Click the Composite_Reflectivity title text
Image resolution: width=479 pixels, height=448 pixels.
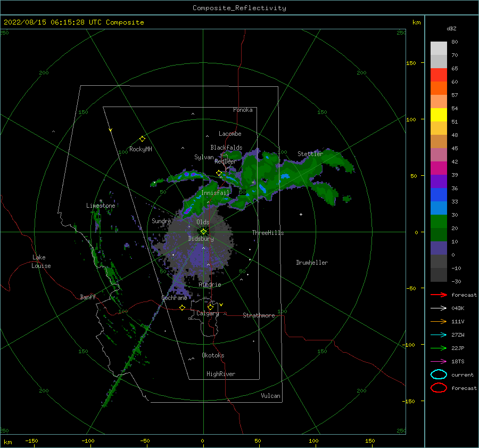[x=240, y=8]
